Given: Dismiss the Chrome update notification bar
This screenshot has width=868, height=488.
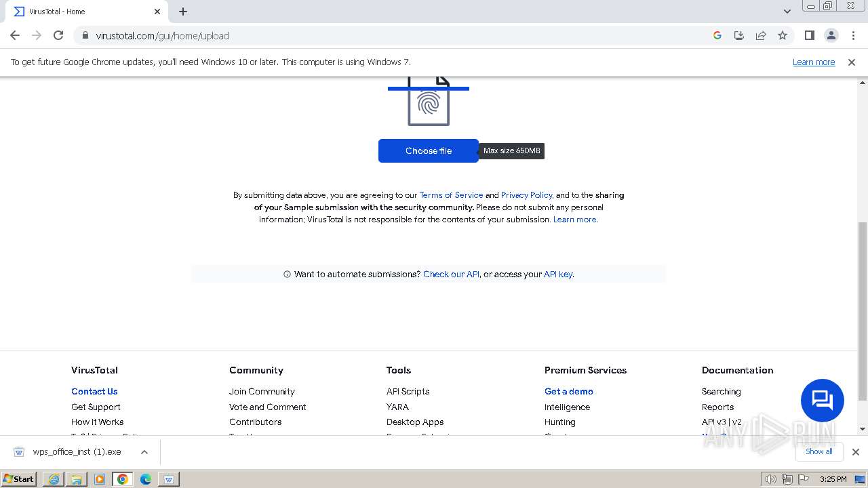Looking at the screenshot, I should (852, 62).
